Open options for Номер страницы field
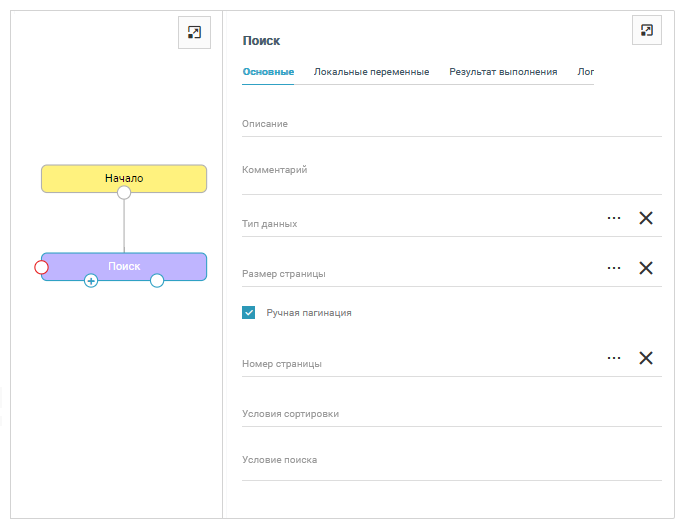 (x=614, y=358)
